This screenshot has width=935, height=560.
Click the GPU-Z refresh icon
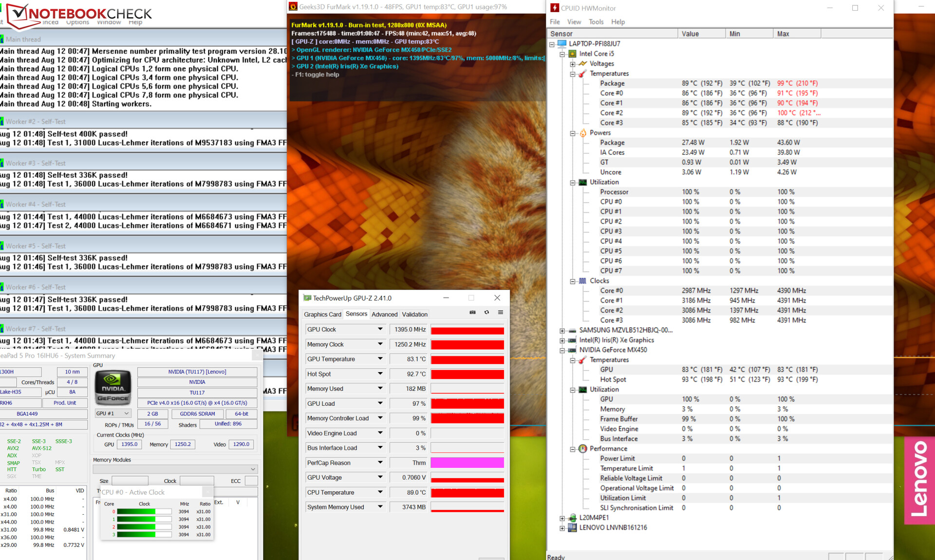click(x=486, y=313)
